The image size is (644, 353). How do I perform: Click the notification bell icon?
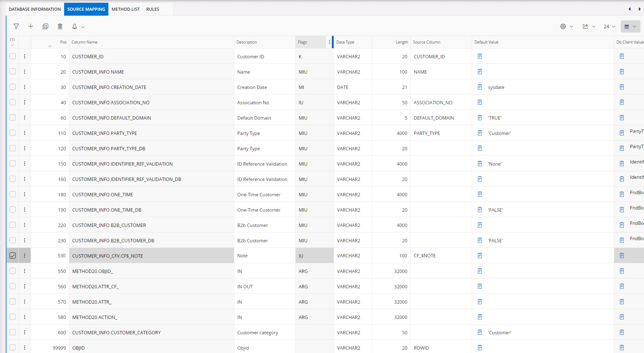click(74, 26)
